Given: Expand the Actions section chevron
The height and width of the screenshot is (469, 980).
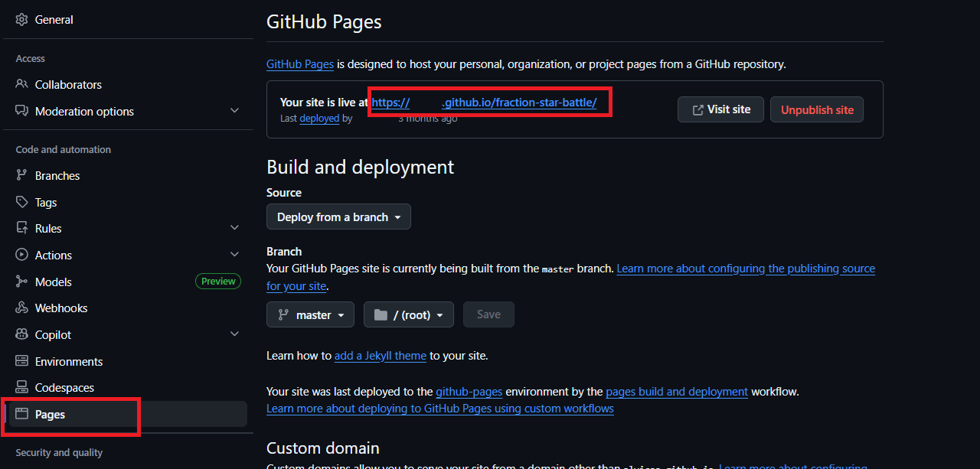Looking at the screenshot, I should tap(234, 255).
